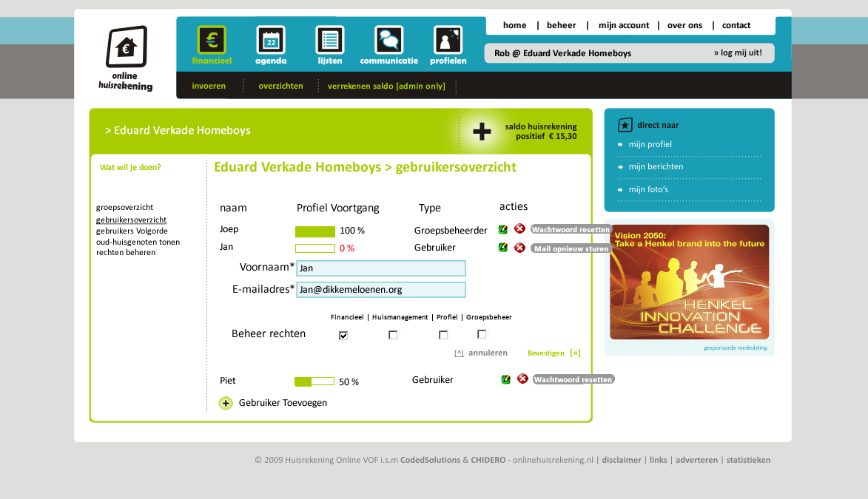The width and height of the screenshot is (868, 499).
Task: Open the financieel section icon
Action: 212,40
